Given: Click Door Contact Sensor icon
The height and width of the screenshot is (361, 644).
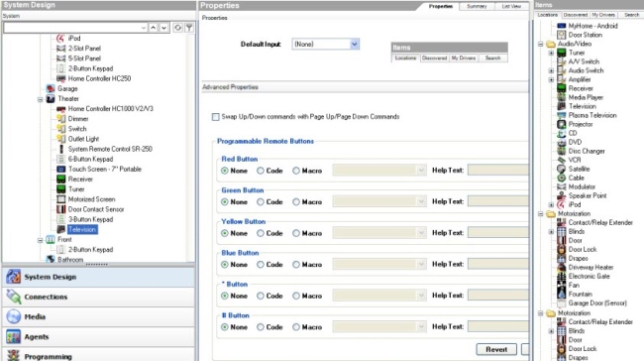Looking at the screenshot, I should click(x=60, y=209).
